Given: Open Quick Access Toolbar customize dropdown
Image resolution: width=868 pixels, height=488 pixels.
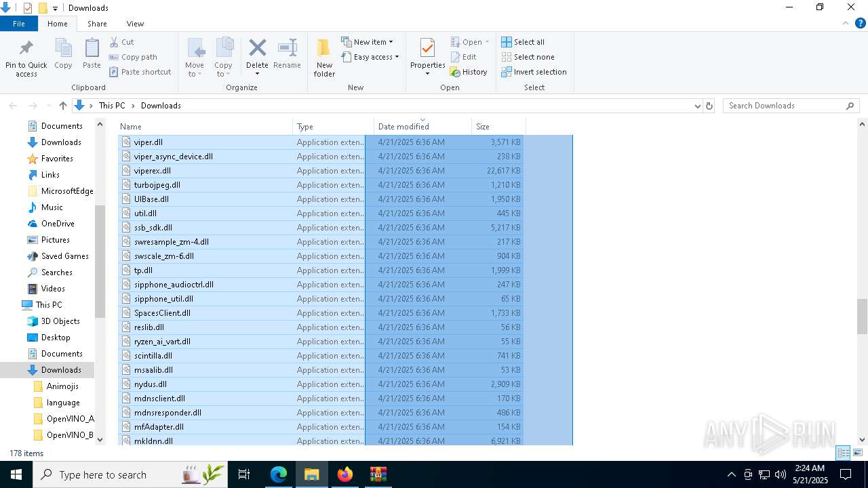Looking at the screenshot, I should coord(56,8).
